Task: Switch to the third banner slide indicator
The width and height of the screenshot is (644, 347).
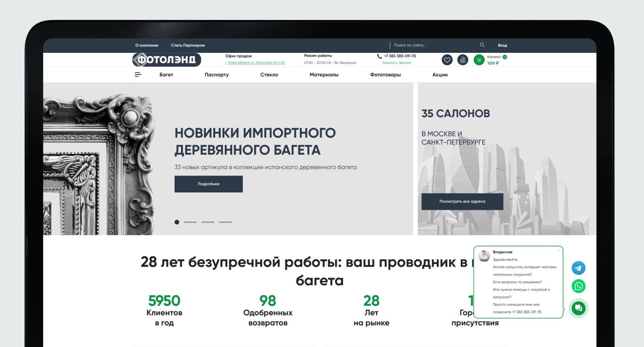Action: (x=208, y=222)
